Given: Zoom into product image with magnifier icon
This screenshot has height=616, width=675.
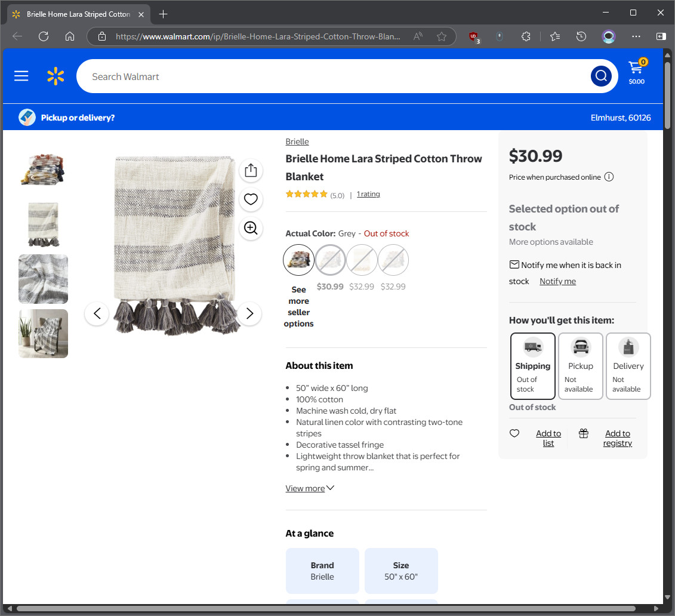Looking at the screenshot, I should coord(251,228).
